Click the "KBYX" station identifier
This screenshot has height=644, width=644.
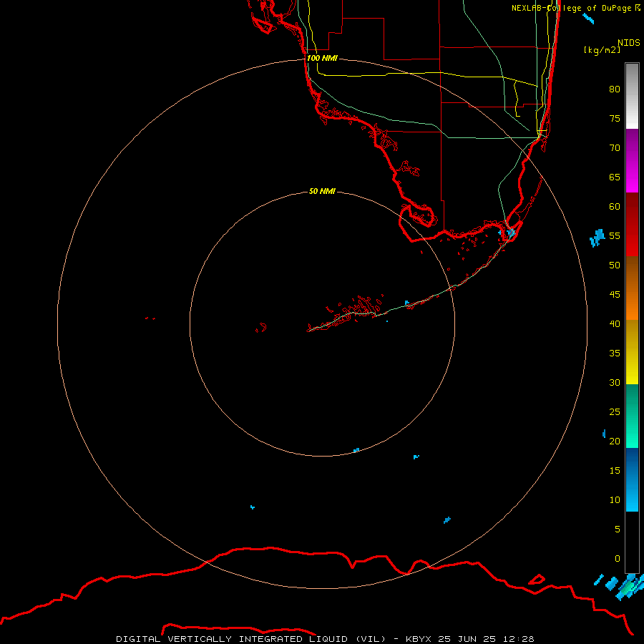click(x=419, y=639)
